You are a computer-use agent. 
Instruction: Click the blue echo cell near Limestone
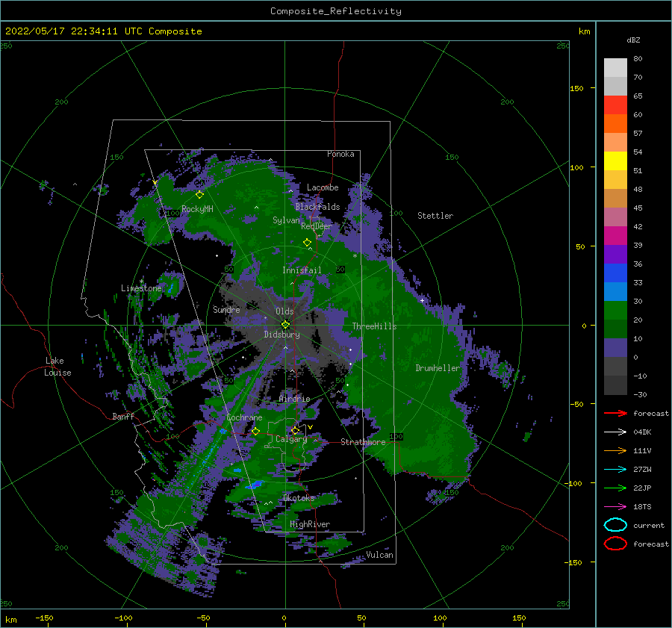pyautogui.click(x=171, y=288)
